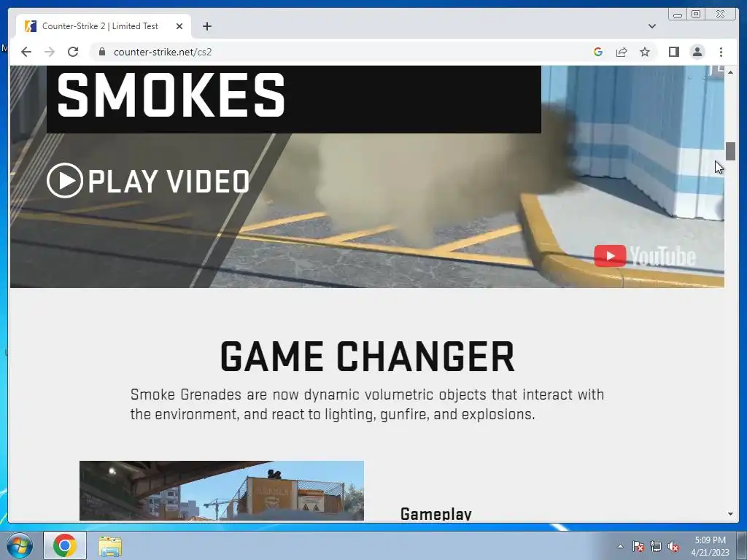Viewport: 747px width, 560px height.
Task: Open Chrome three-dot menu
Action: tap(721, 52)
